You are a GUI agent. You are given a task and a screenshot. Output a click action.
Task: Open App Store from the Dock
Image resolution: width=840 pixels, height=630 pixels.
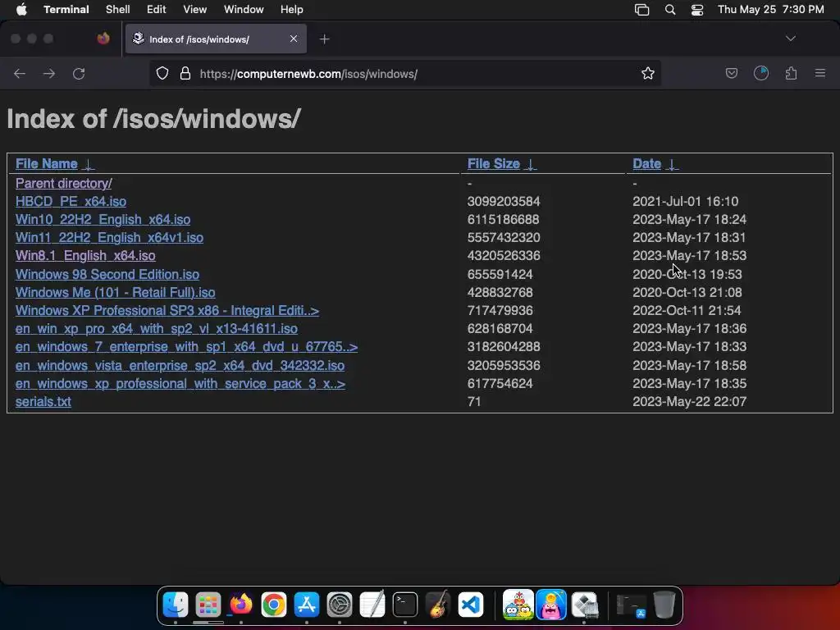pyautogui.click(x=307, y=605)
